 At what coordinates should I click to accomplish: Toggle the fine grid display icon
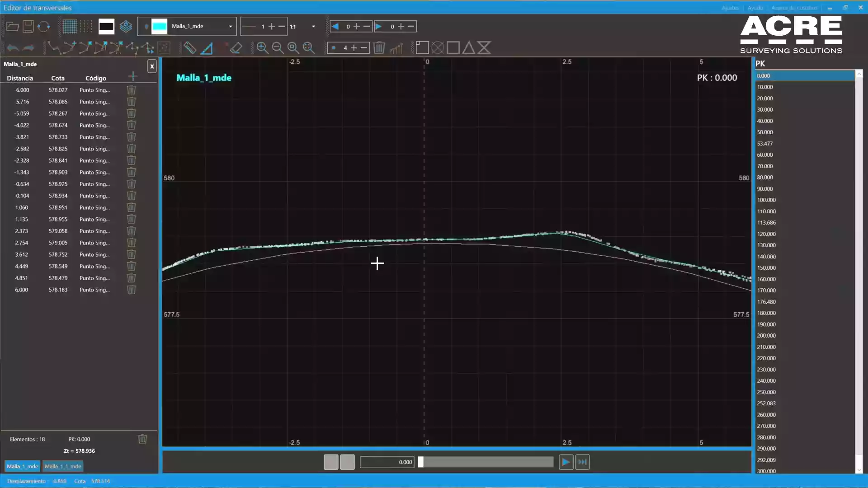coord(69,27)
